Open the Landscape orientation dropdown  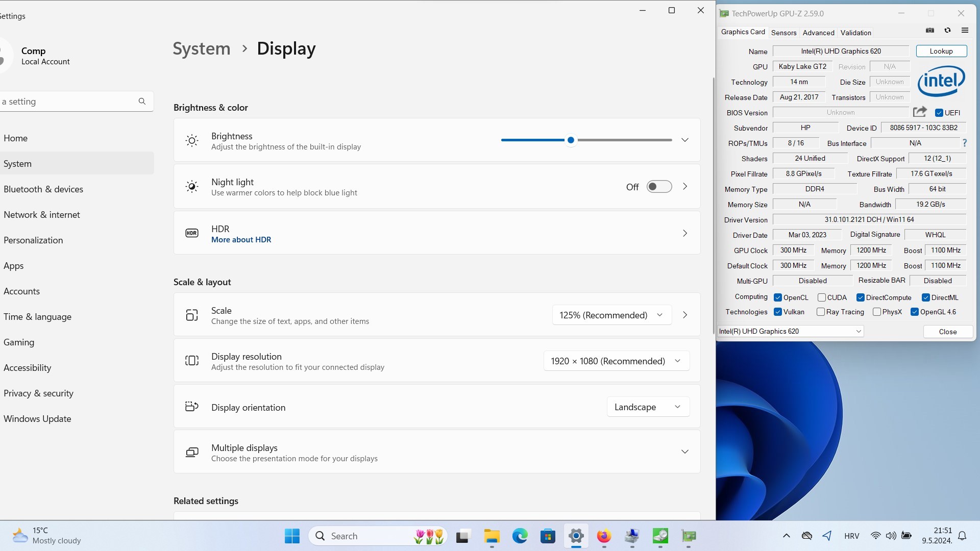pyautogui.click(x=648, y=407)
